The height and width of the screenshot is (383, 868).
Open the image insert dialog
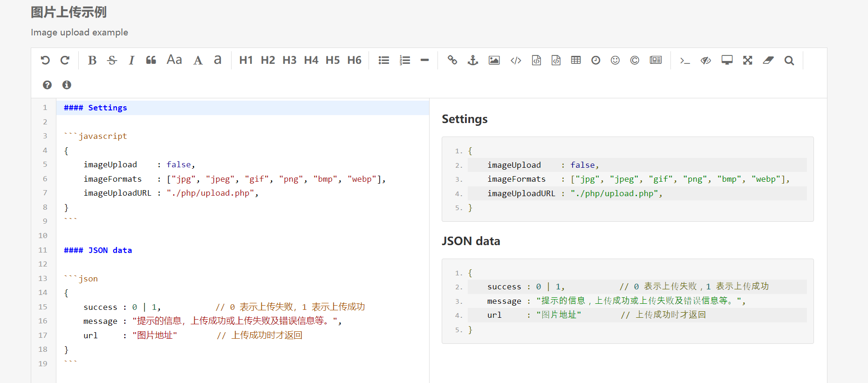point(494,60)
